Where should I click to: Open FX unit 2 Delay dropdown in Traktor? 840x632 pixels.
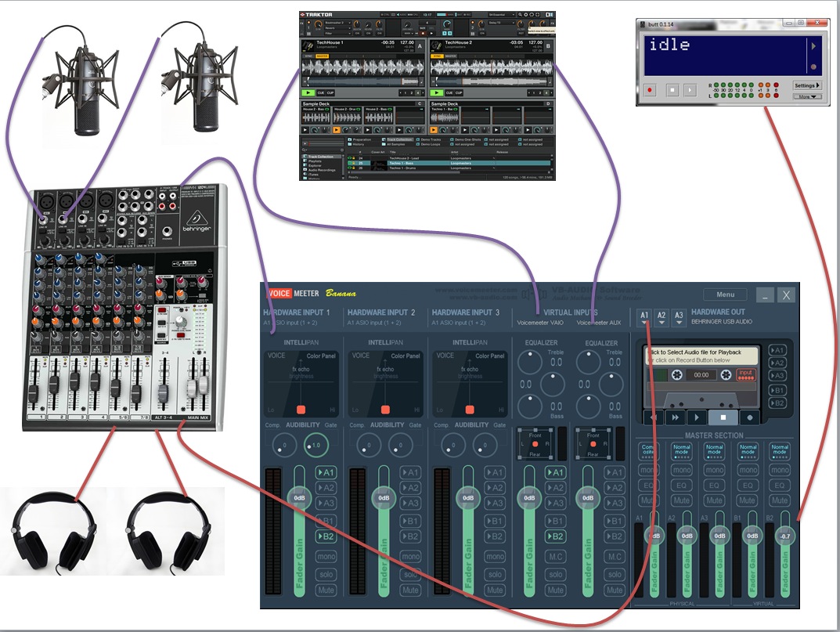click(502, 23)
